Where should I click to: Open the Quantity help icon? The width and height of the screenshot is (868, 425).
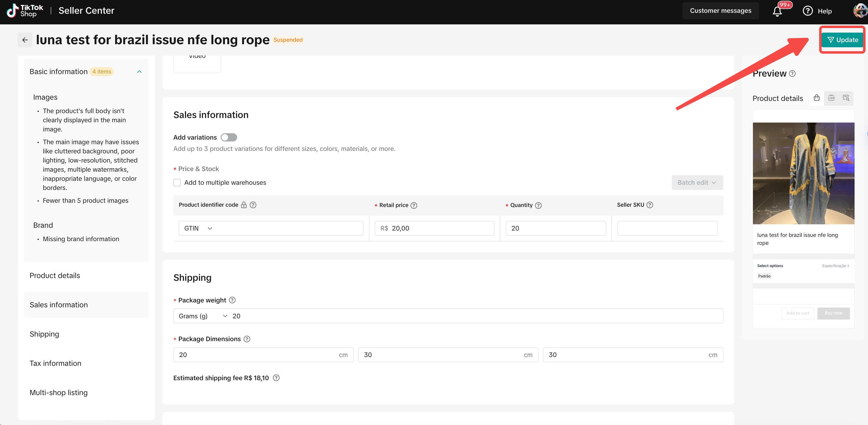pos(538,205)
